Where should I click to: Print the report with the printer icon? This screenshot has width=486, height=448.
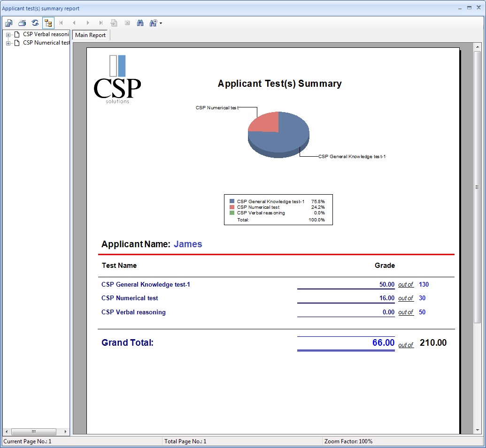click(22, 23)
